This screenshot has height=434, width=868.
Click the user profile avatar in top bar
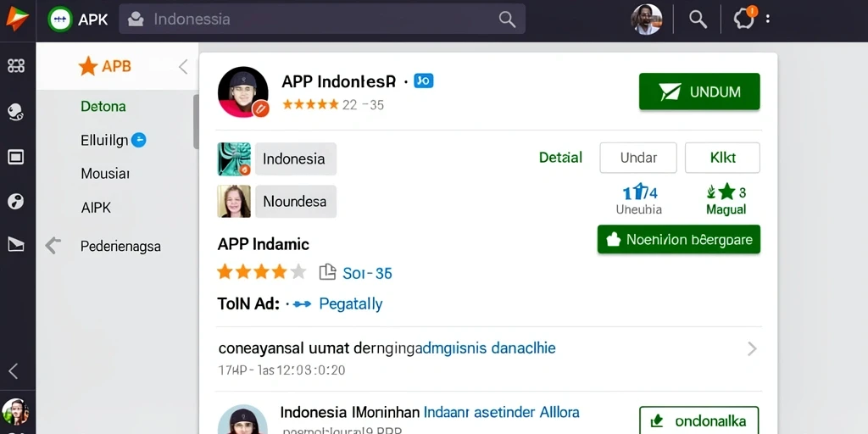[646, 19]
